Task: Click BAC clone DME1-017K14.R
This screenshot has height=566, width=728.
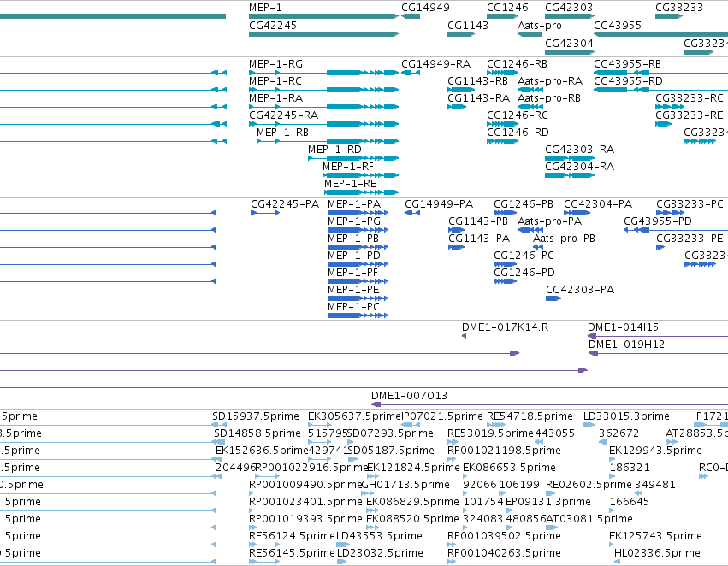Action: point(505,328)
